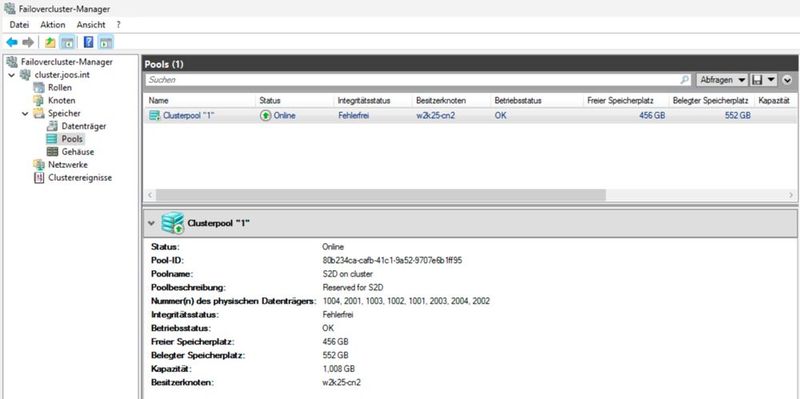The image size is (800, 399).
Task: Click the horizontal scrollbar thumb in pools list
Action: point(381,195)
